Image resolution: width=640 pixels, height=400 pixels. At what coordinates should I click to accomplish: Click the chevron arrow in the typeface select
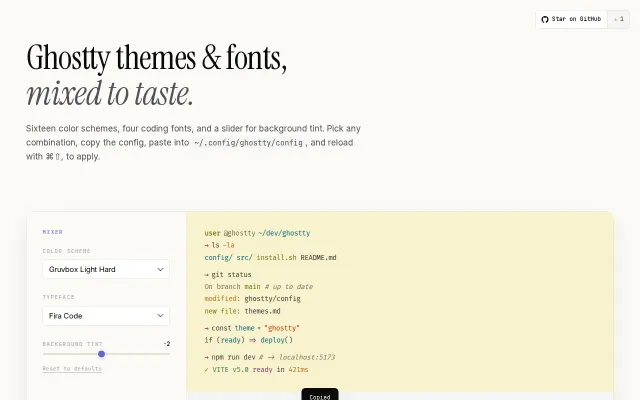[x=160, y=316]
